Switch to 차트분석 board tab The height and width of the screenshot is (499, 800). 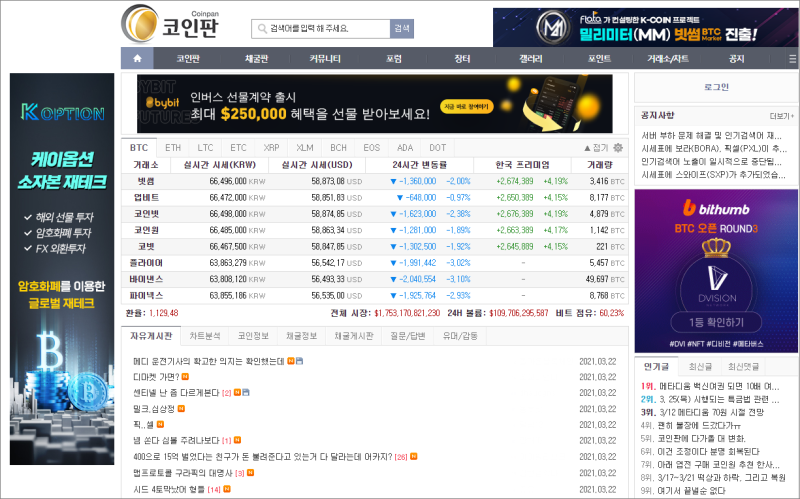tap(205, 336)
